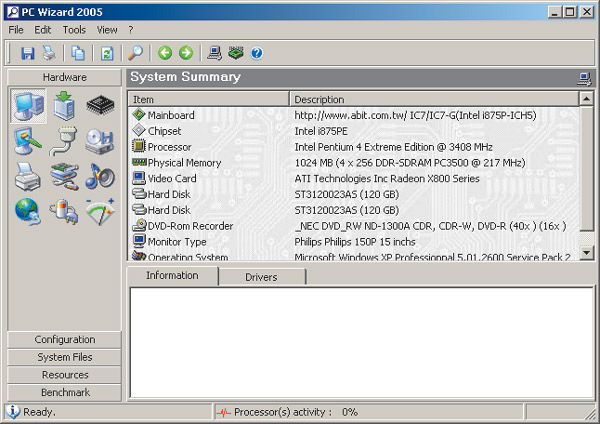600x424 pixels.
Task: Click the info icon in the status bar
Action: click(x=13, y=411)
